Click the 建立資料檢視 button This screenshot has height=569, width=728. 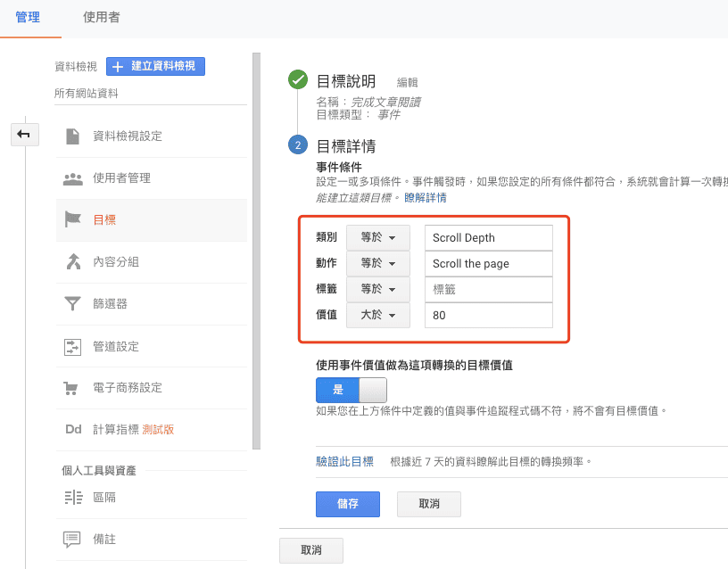(156, 66)
